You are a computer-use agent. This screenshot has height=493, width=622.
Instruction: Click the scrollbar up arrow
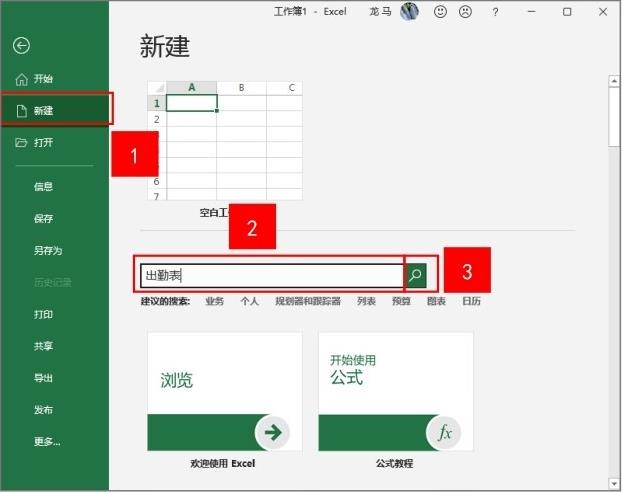click(614, 81)
